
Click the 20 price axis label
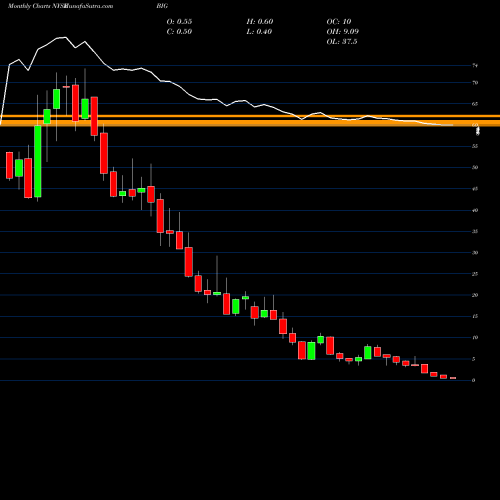point(475,295)
